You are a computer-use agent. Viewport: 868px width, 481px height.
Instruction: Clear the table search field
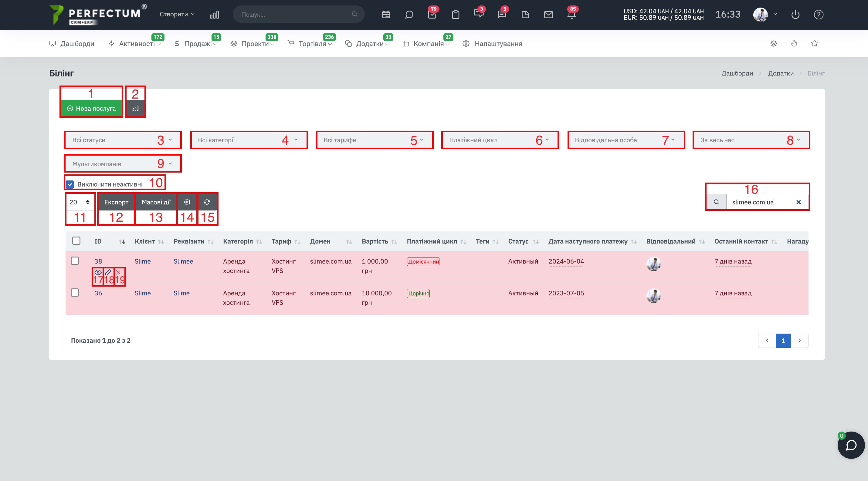798,202
